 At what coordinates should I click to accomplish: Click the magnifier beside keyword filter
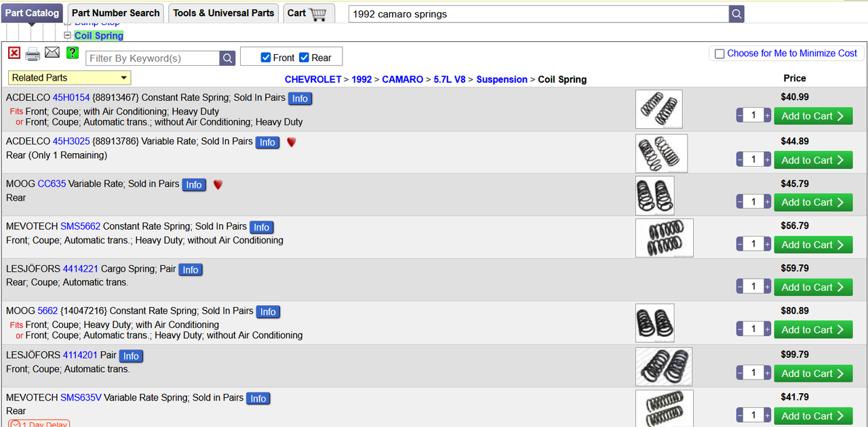click(x=228, y=58)
